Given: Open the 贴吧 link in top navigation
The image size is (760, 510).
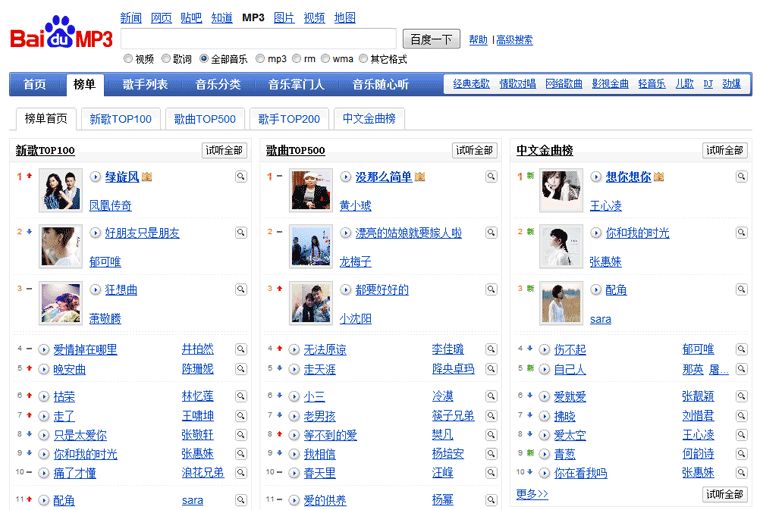Looking at the screenshot, I should (191, 18).
